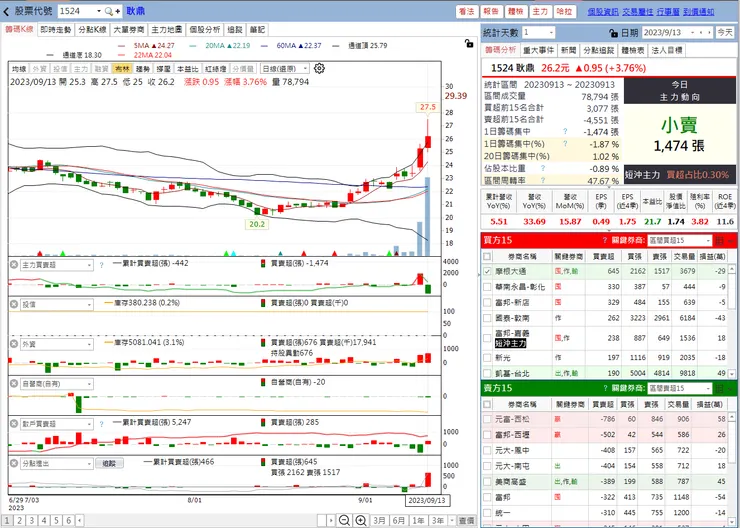Open the 外資 indicator dropdown
Screen dimensions: 740x528
89,344
